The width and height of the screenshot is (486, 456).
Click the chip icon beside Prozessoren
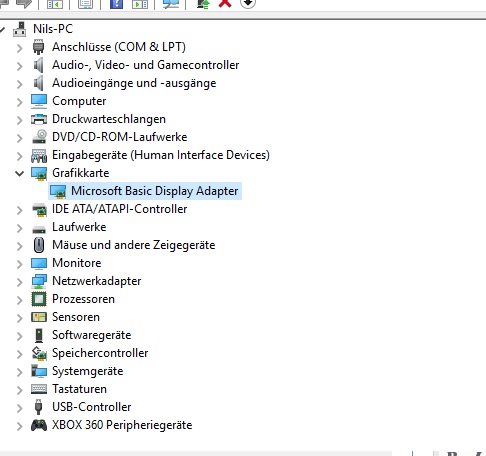click(39, 299)
